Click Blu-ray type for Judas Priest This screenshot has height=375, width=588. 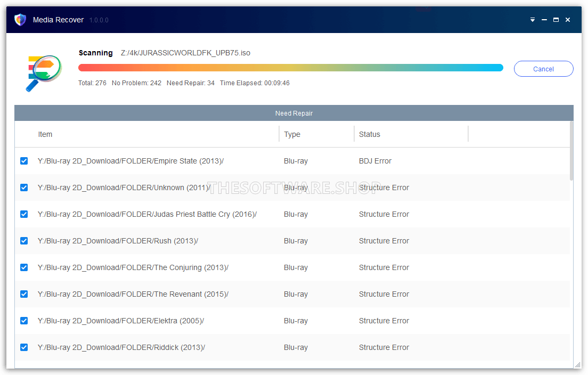point(296,214)
